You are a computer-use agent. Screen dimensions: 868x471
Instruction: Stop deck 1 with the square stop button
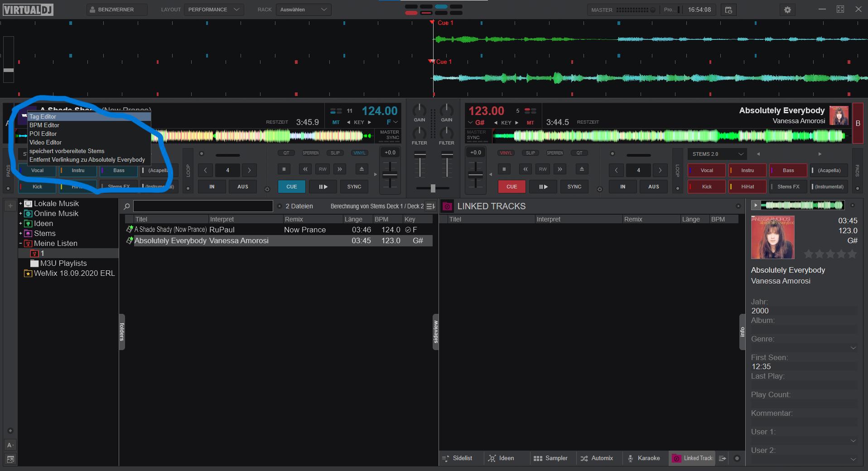pyautogui.click(x=284, y=169)
